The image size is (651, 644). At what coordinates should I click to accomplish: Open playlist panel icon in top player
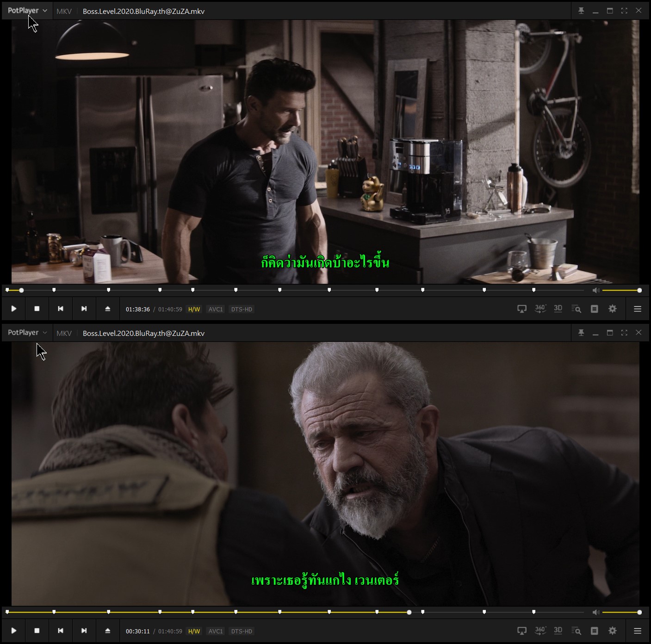coord(595,309)
